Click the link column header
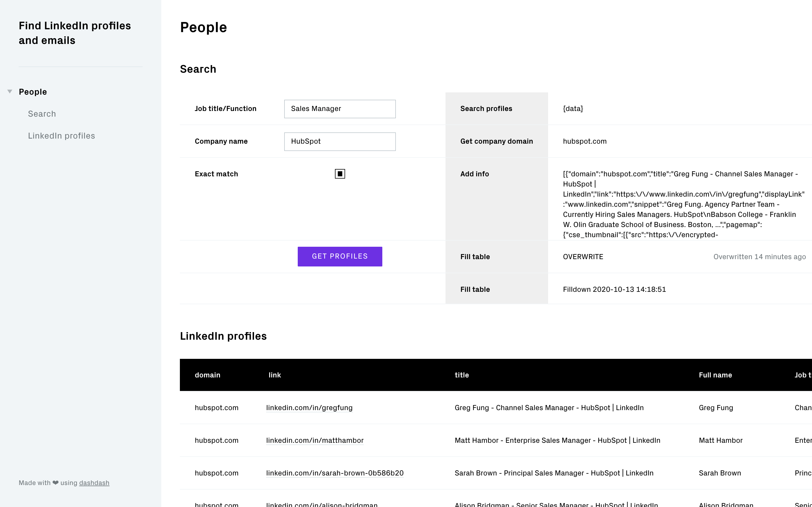812x507 pixels. (x=274, y=375)
